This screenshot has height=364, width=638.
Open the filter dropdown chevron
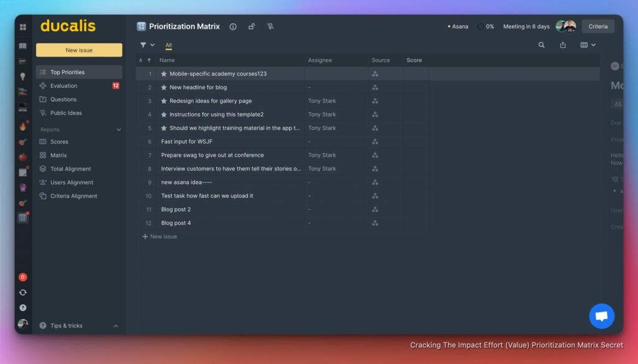pos(153,45)
